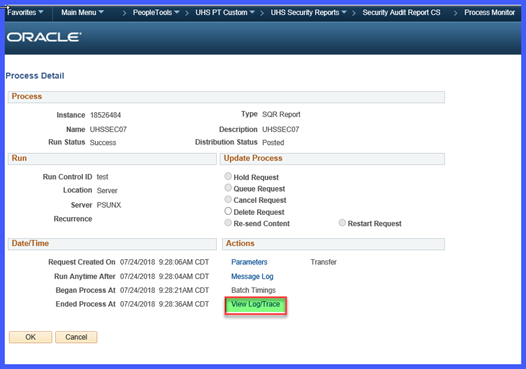Expand the Main Menu dropdown
This screenshot has width=526, height=369.
[82, 12]
